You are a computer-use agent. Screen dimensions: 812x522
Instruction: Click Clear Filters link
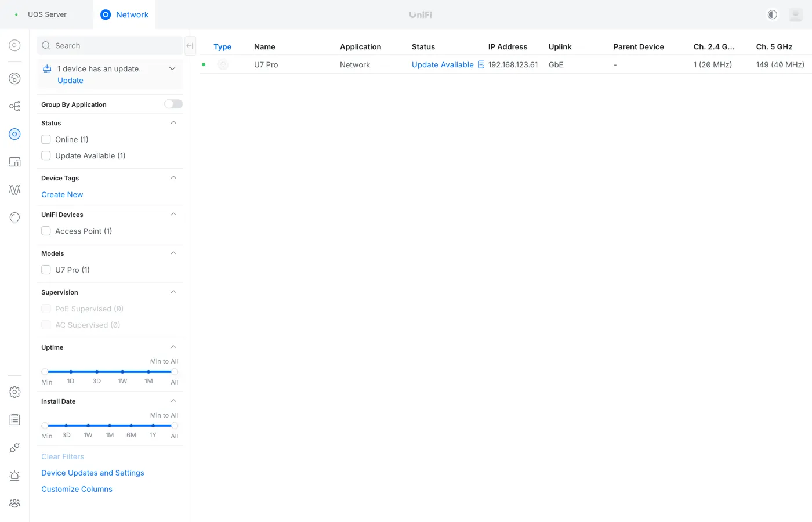point(63,457)
